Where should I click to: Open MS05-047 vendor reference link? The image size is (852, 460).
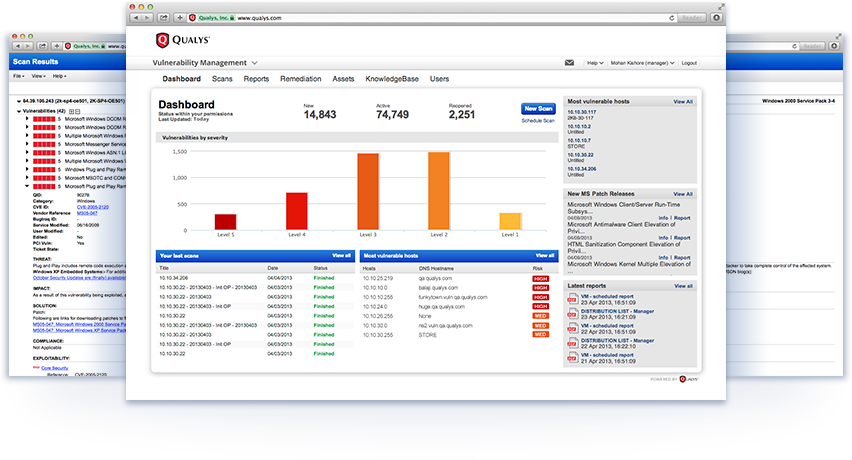[87, 213]
